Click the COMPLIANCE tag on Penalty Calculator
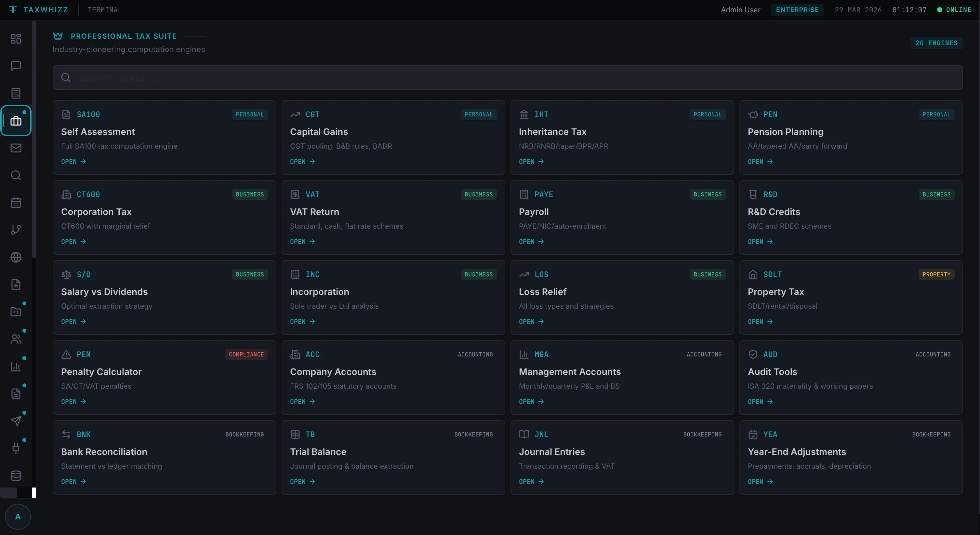Screen dimensions: 980x535 [x=246, y=354]
